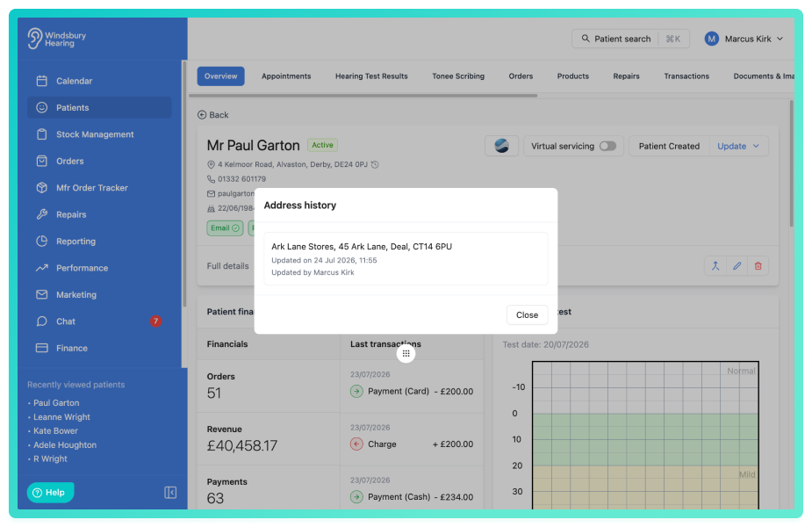Screen dimensions: 812x527
Task: Click the Payment (Card) green arrow icon
Action: (356, 391)
